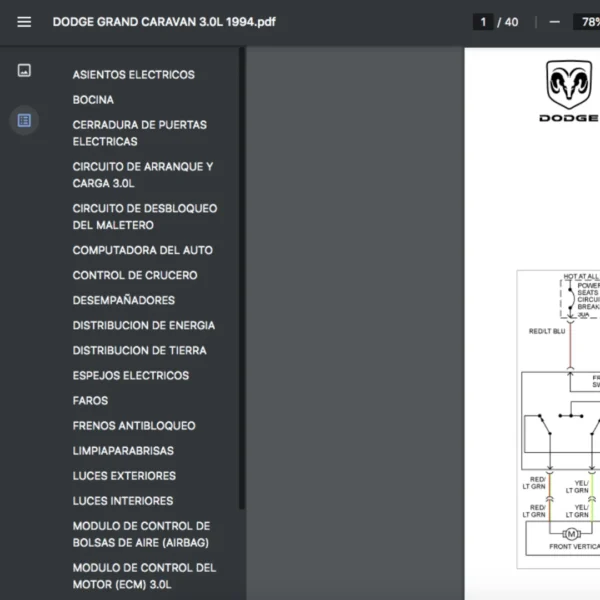Open CONTROL DE CRUCERO bookmark
600x600 pixels.
point(135,275)
